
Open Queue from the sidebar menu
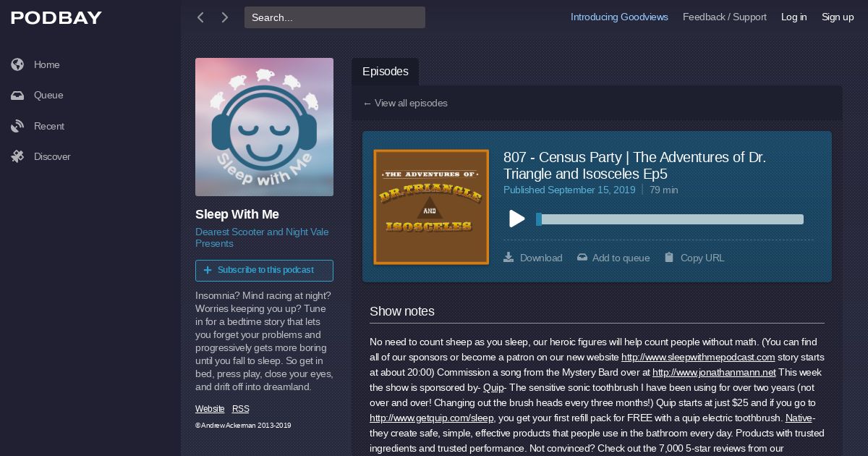(x=48, y=96)
